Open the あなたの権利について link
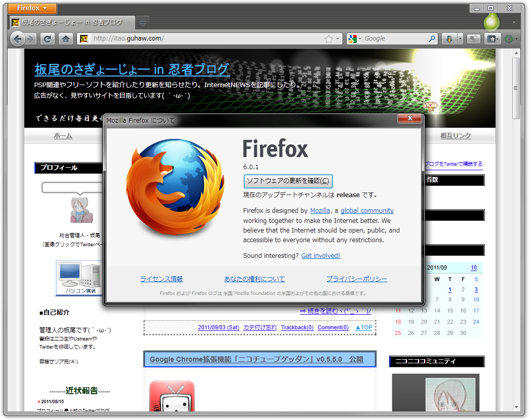 [254, 279]
